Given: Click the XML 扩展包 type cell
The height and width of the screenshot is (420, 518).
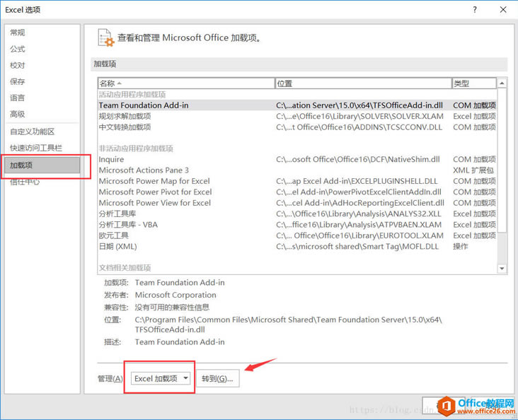Looking at the screenshot, I should [473, 170].
